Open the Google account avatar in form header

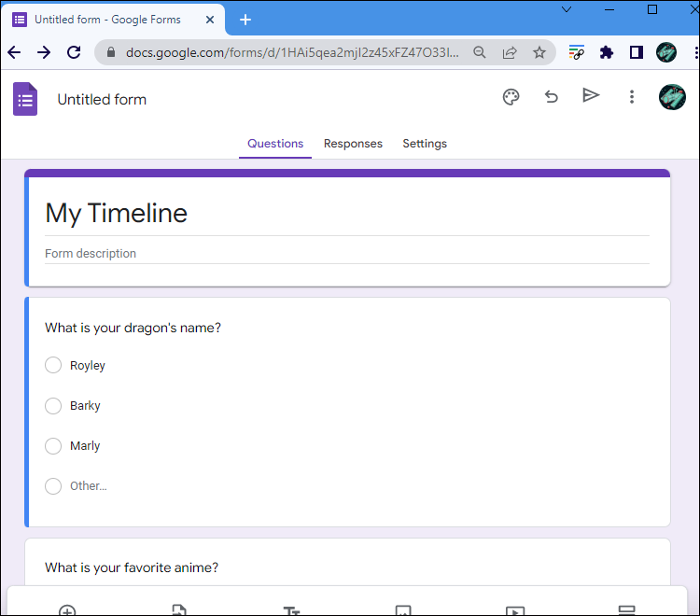(672, 97)
